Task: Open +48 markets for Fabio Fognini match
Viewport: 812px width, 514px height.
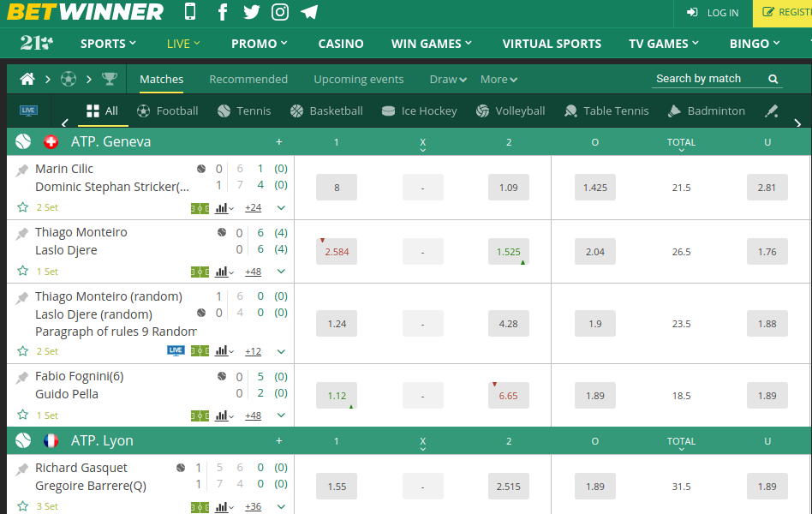Action: click(254, 415)
